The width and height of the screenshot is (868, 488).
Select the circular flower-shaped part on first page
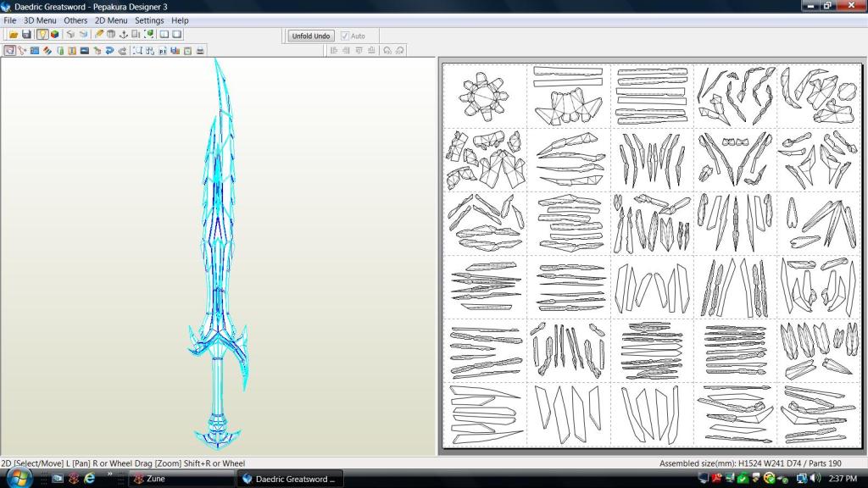point(484,97)
